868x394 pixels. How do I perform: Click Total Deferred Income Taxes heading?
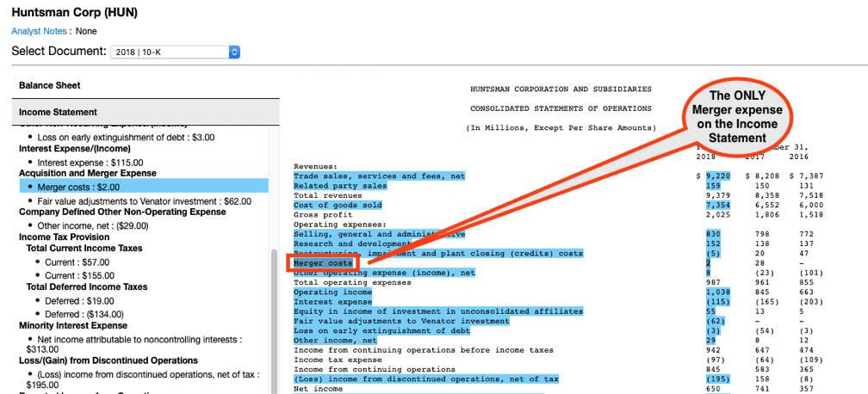click(x=87, y=287)
